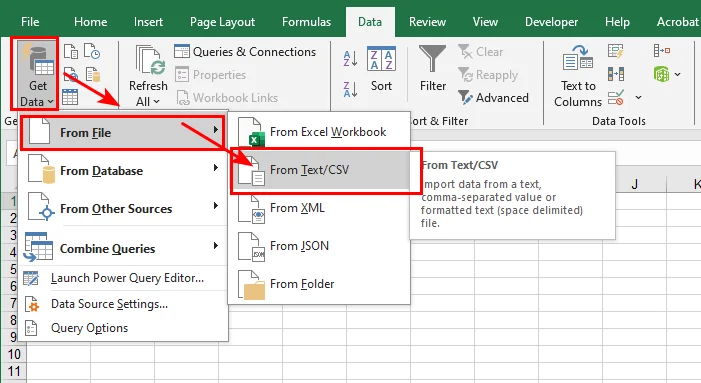This screenshot has width=701, height=383.
Task: Expand the From File submenu
Action: coord(122,133)
